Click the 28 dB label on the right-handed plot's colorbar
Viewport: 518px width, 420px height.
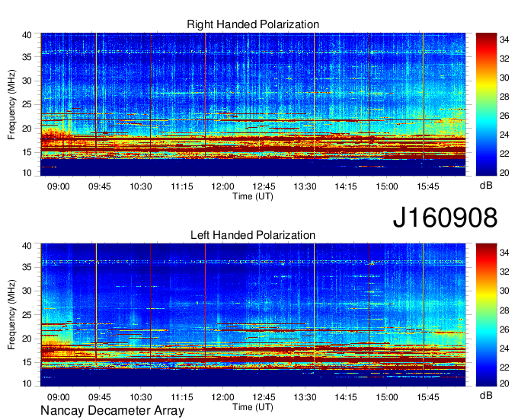(504, 97)
